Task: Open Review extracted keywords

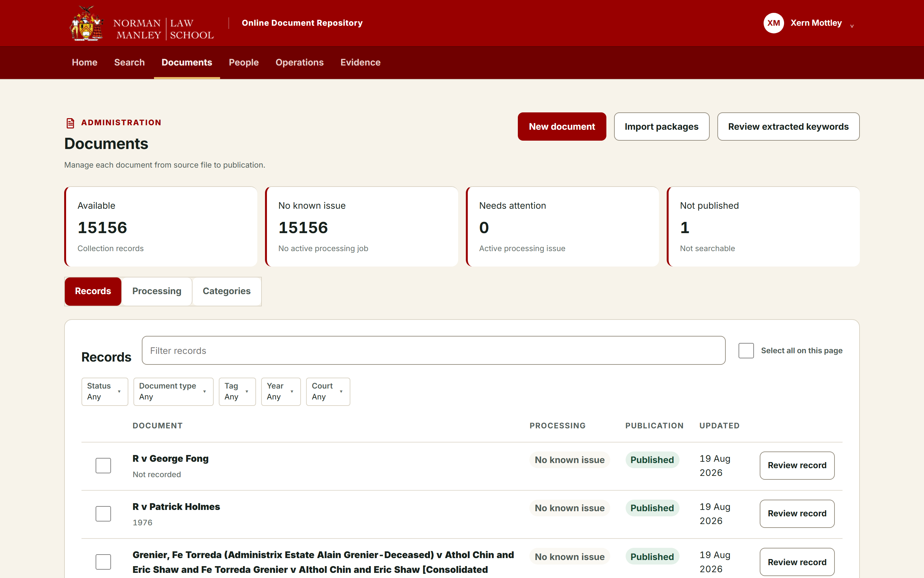Action: click(x=788, y=127)
